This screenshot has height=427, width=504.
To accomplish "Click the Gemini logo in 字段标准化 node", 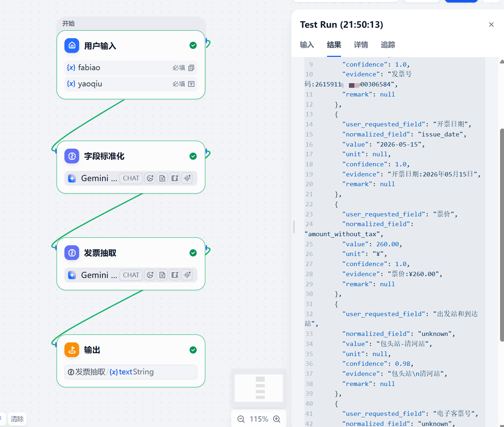I will pyautogui.click(x=72, y=178).
